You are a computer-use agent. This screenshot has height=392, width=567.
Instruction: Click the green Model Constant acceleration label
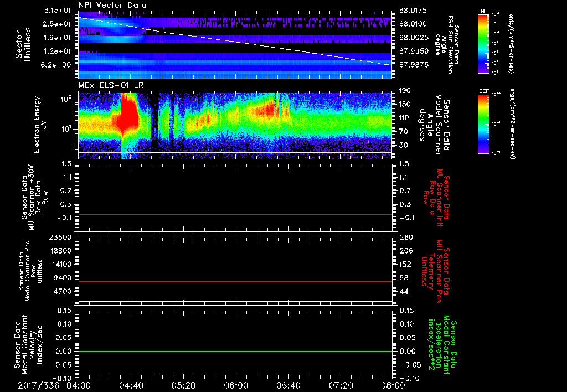[x=442, y=344]
